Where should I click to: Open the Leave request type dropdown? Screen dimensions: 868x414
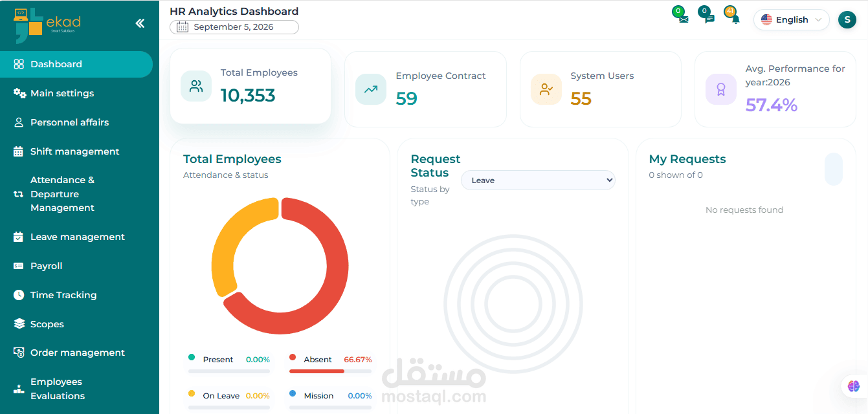tap(538, 180)
